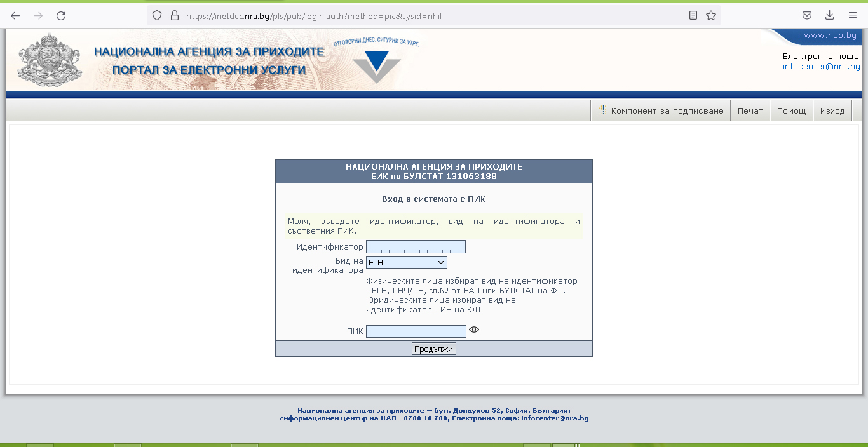This screenshot has width=868, height=447.
Task: Toggle reader view in address bar
Action: tap(693, 16)
